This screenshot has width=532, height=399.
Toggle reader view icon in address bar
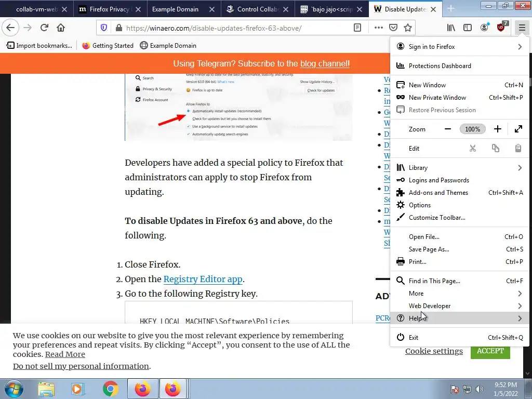(357, 28)
